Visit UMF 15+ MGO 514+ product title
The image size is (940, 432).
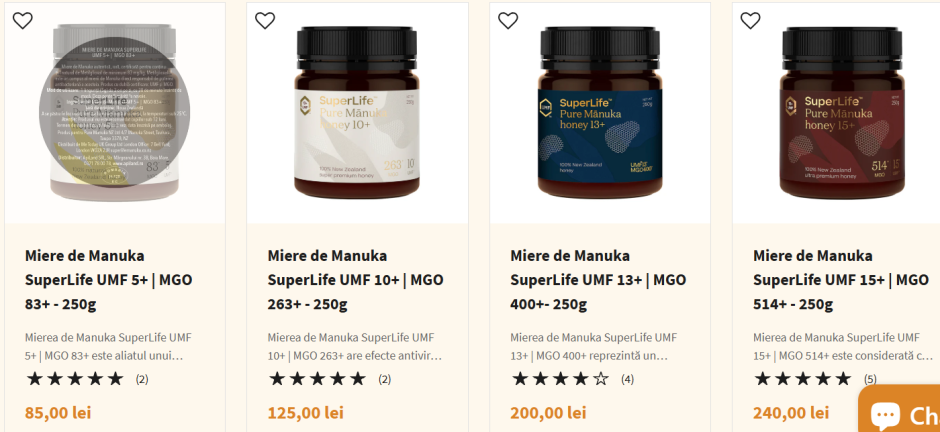pyautogui.click(x=841, y=280)
